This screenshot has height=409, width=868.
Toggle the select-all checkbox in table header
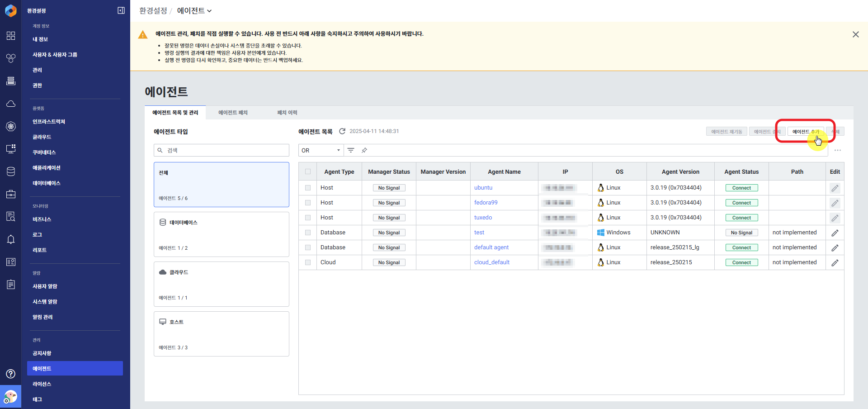(x=308, y=171)
